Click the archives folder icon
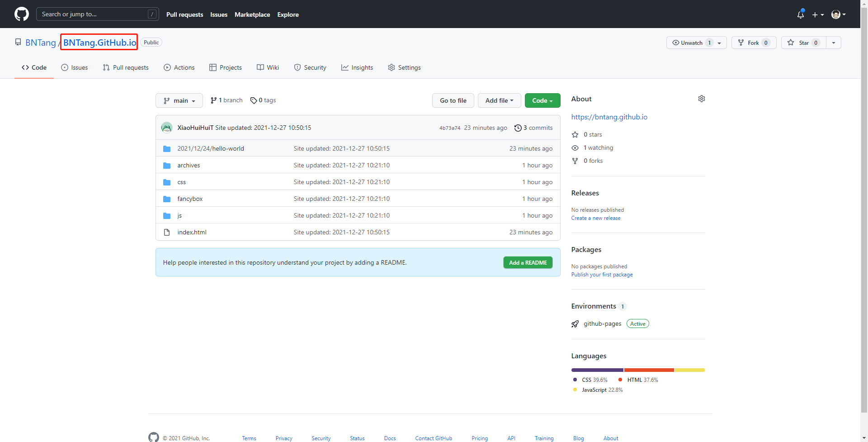 (167, 165)
